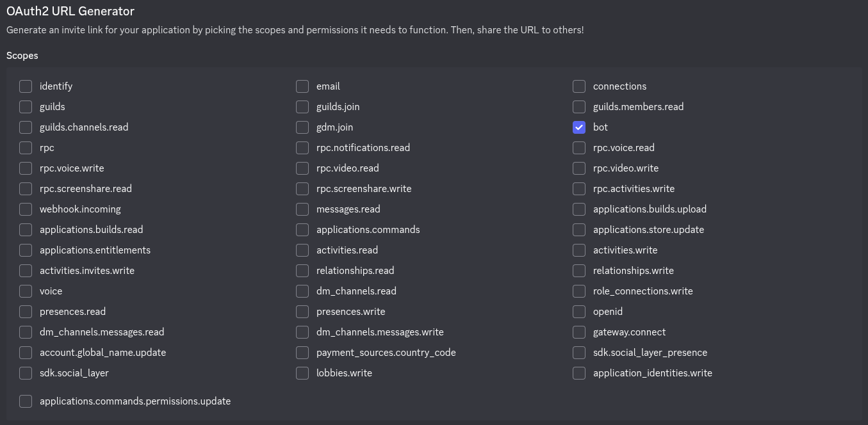Enable the identify scope checkbox
The image size is (868, 425).
pyautogui.click(x=26, y=86)
